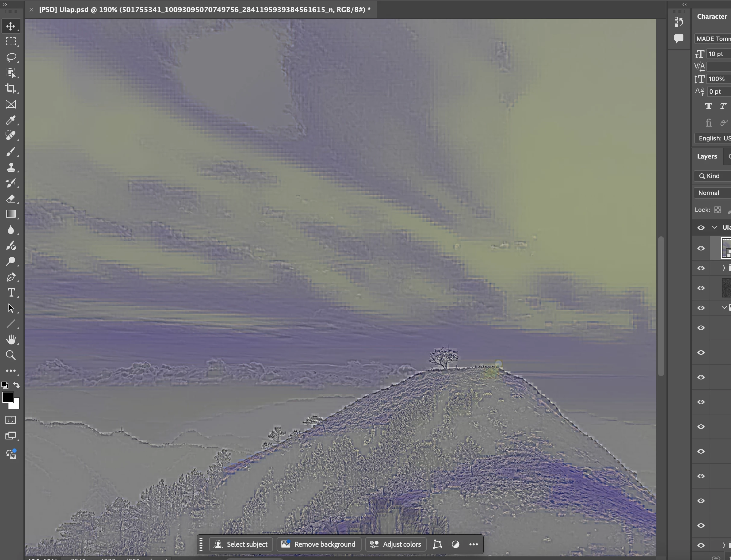Collapse the Ulap layer group

click(x=714, y=227)
